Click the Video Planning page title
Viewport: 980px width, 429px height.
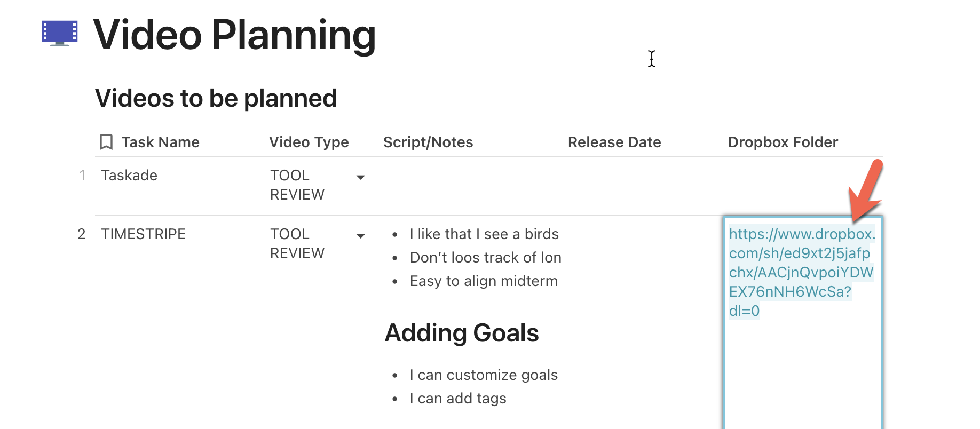tap(234, 35)
